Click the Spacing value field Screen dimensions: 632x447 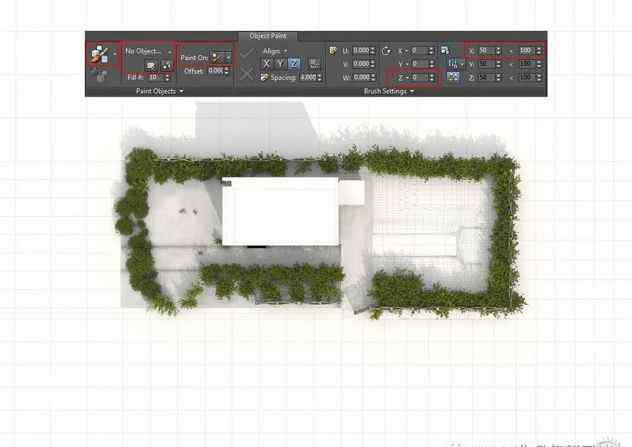coord(307,77)
